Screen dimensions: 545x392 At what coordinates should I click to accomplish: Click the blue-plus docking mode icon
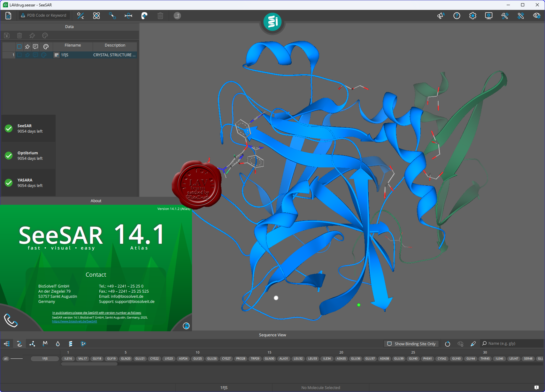144,15
